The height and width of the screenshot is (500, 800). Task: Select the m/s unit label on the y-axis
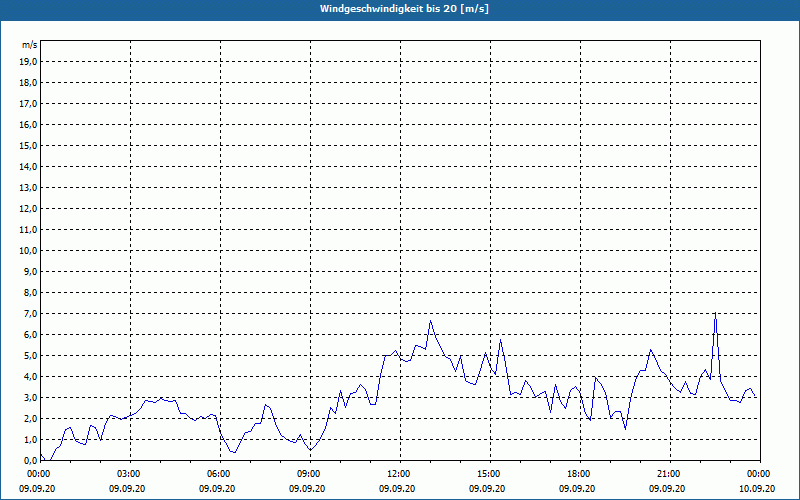pos(30,45)
